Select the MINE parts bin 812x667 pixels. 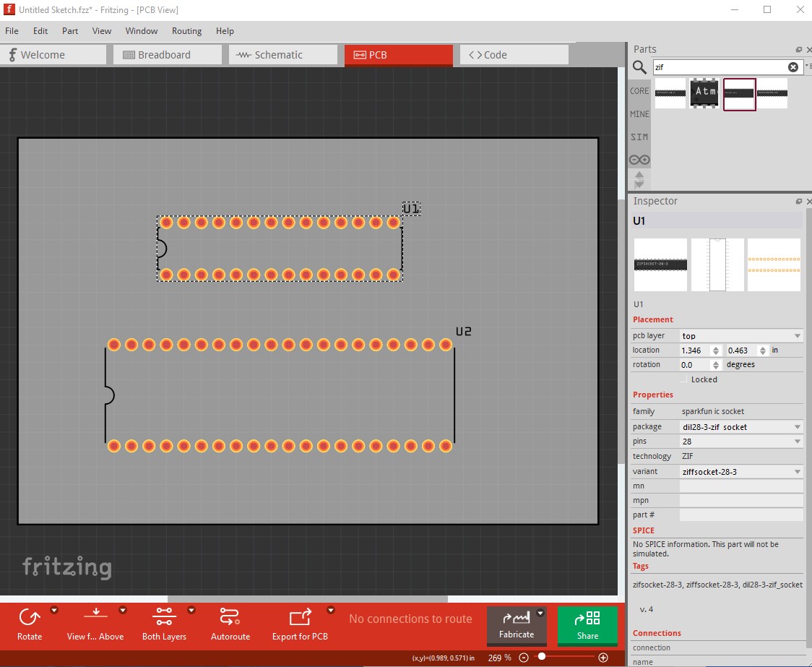click(x=639, y=114)
